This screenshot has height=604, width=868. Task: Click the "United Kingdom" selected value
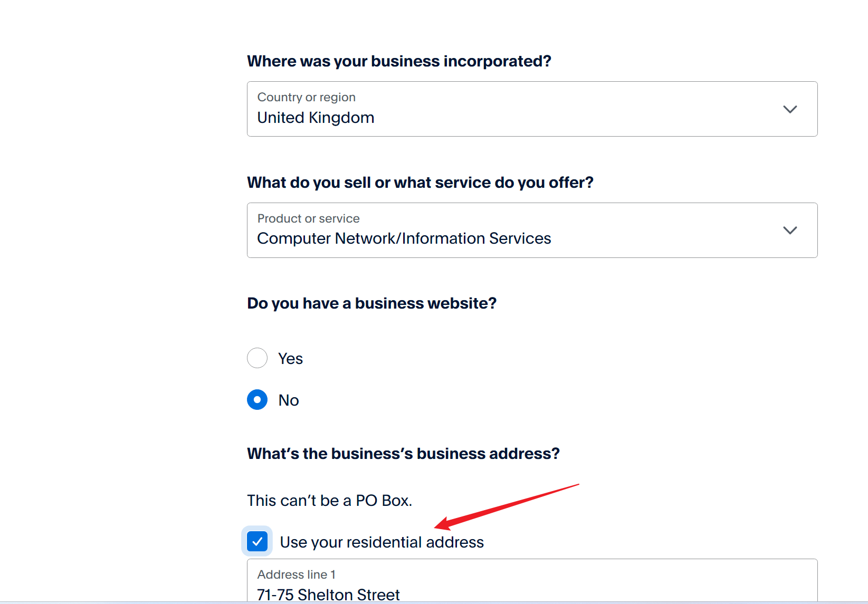click(316, 118)
